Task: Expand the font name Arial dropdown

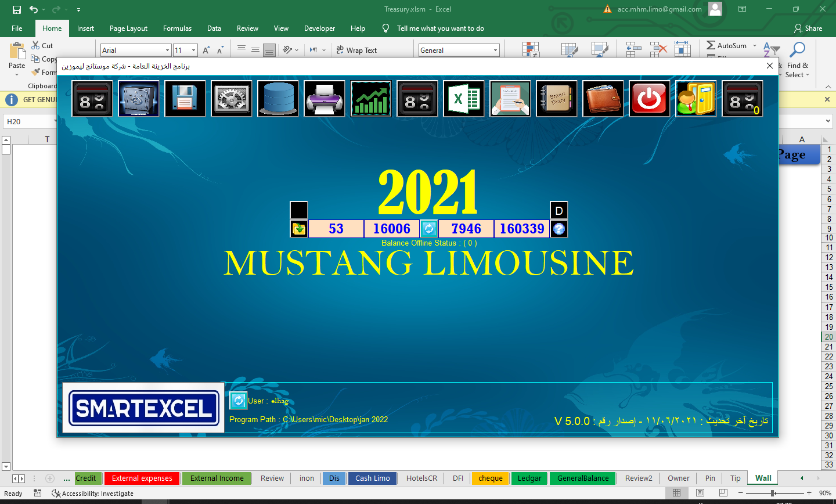Action: tap(167, 51)
